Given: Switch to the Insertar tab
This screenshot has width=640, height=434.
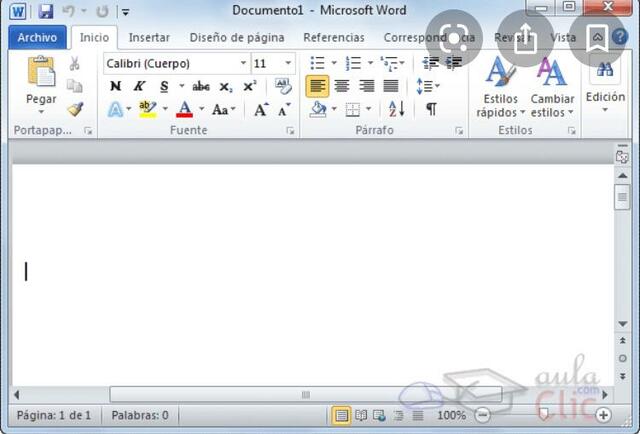Looking at the screenshot, I should 149,38.
